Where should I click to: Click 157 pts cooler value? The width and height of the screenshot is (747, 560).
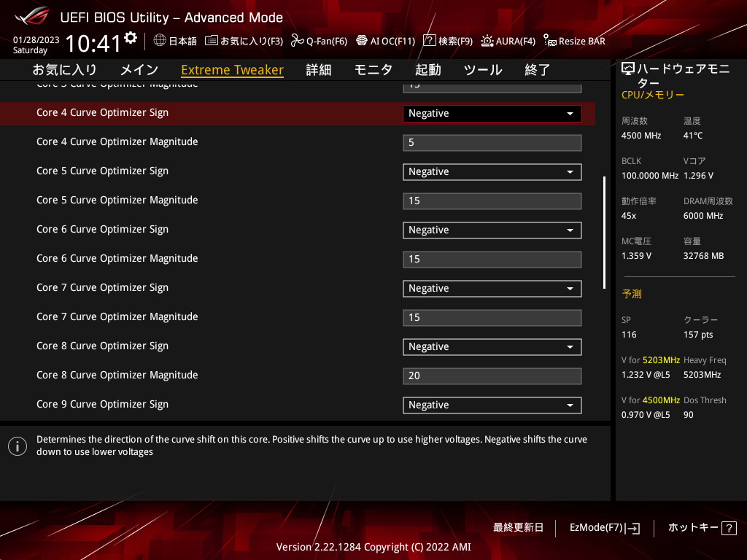698,335
